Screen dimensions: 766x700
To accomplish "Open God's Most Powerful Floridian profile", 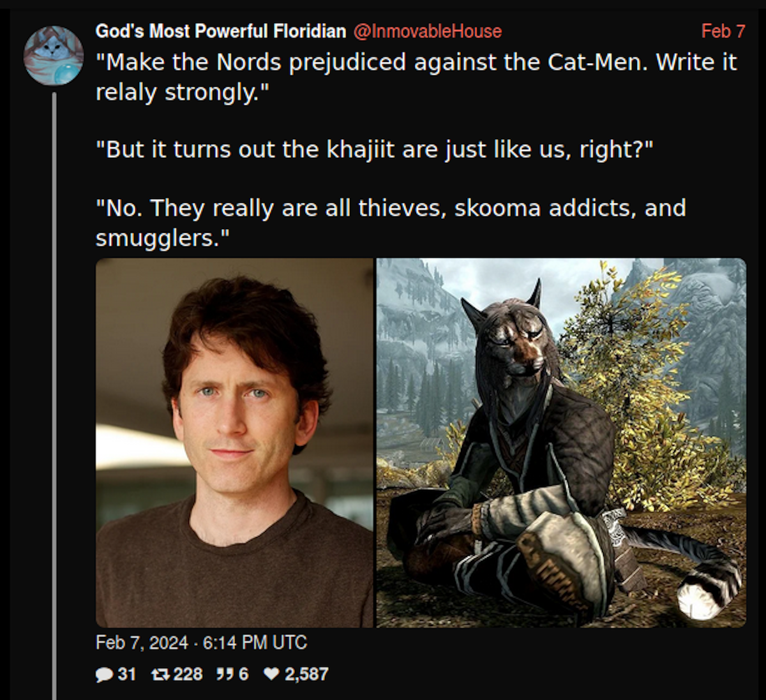I will [221, 31].
